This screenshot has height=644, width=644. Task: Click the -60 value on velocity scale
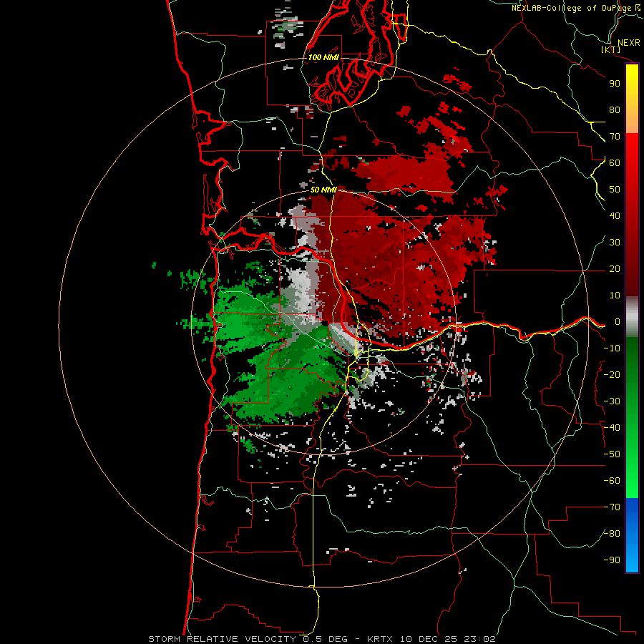612,481
